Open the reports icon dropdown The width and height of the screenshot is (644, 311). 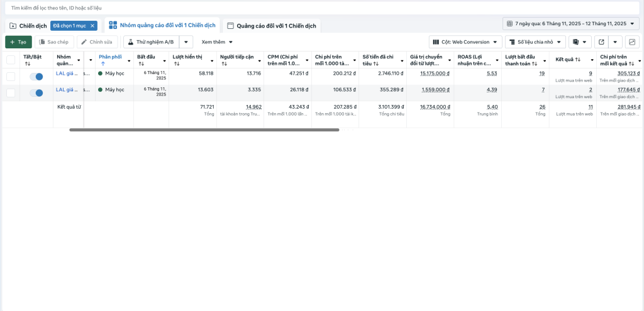(580, 42)
